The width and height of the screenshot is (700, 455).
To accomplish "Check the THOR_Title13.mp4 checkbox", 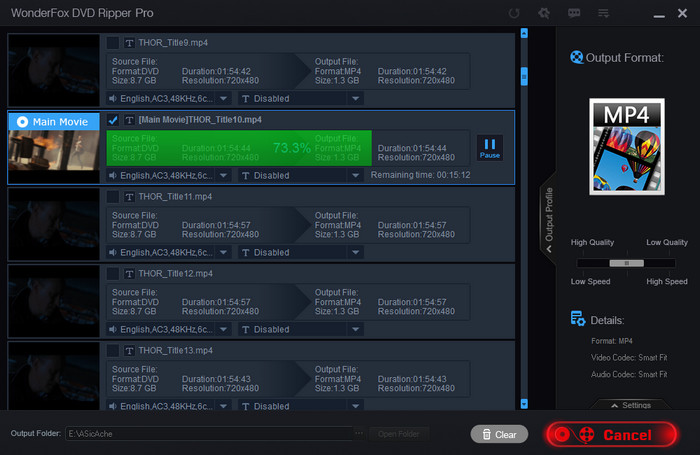I will [x=112, y=351].
